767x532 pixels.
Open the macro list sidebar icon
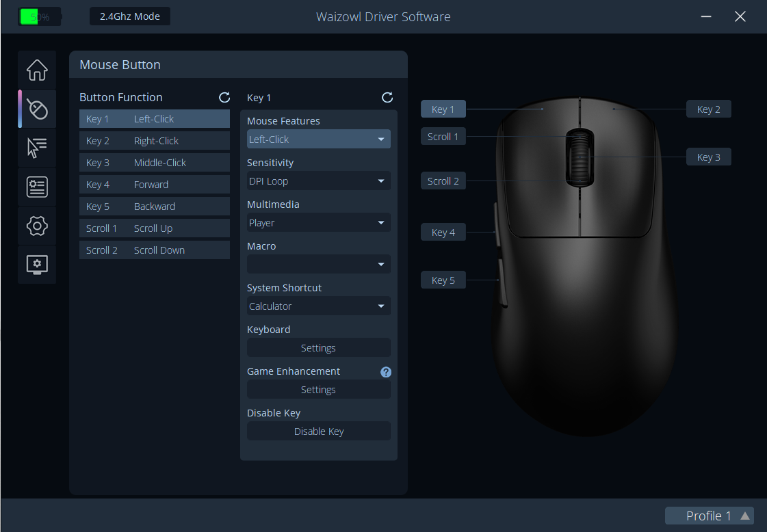pos(37,187)
